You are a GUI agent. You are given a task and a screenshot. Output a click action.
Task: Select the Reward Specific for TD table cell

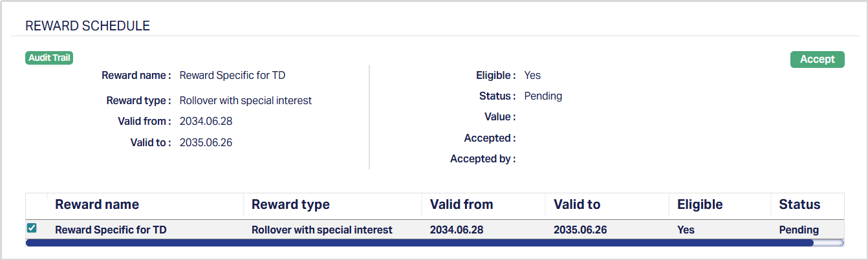click(x=111, y=230)
